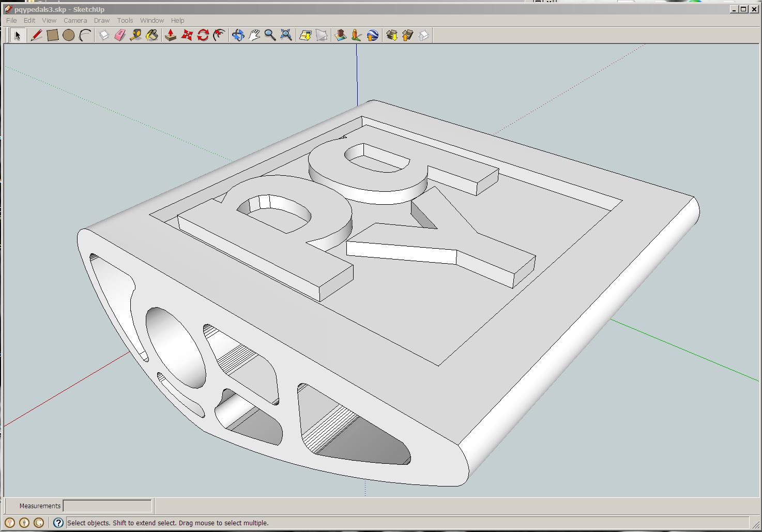Select the Arc tool

click(x=85, y=35)
